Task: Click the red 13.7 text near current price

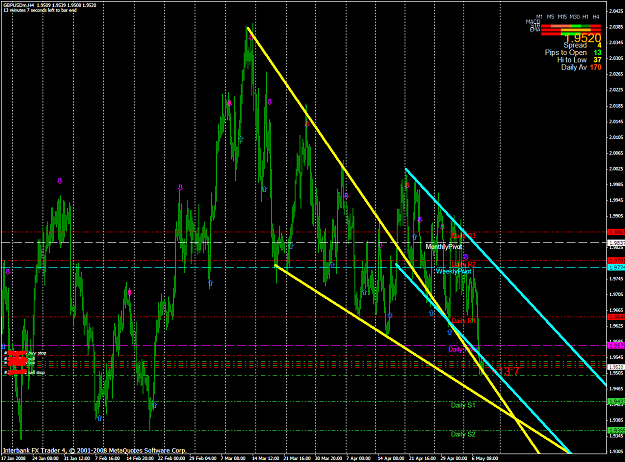Action: [505, 372]
